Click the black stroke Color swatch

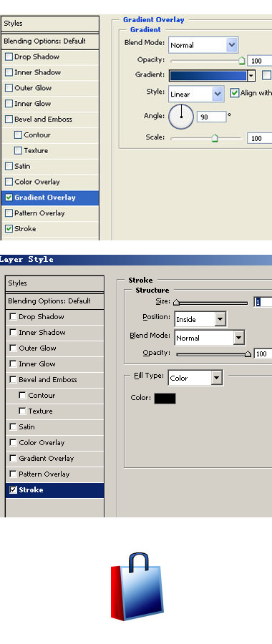[x=165, y=399]
